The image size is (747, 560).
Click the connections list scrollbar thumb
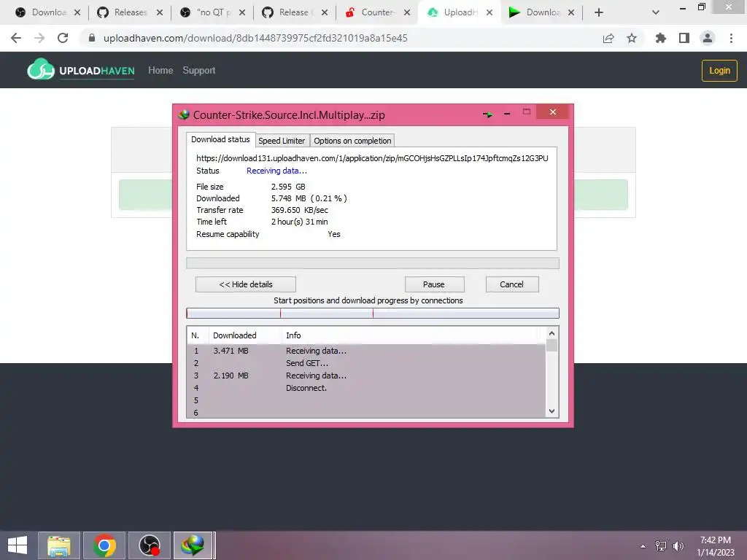(x=551, y=345)
